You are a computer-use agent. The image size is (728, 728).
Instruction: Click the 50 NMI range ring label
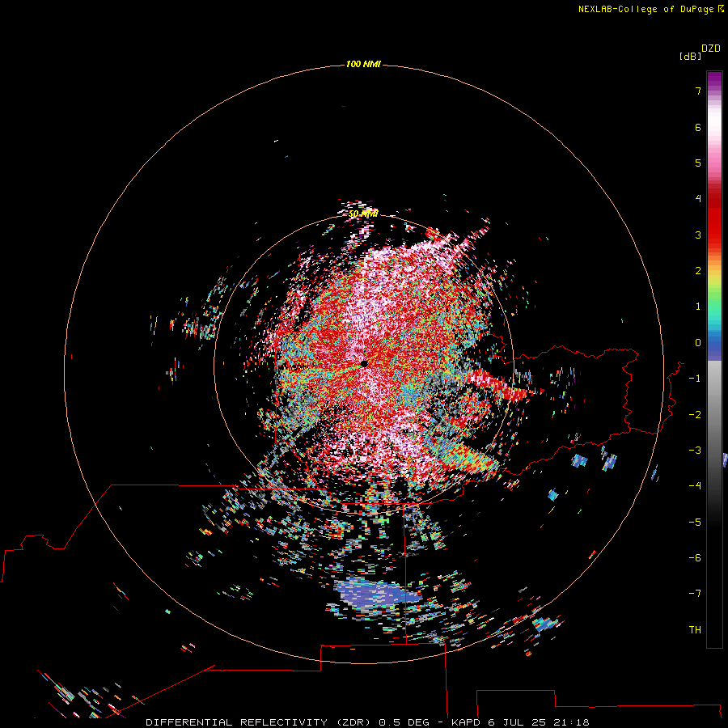[x=363, y=214]
